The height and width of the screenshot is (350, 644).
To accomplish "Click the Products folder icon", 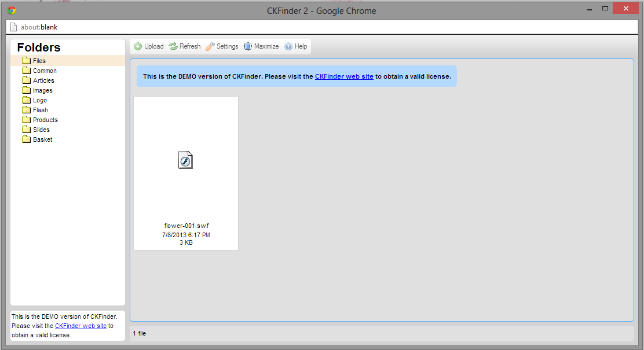I will (26, 120).
